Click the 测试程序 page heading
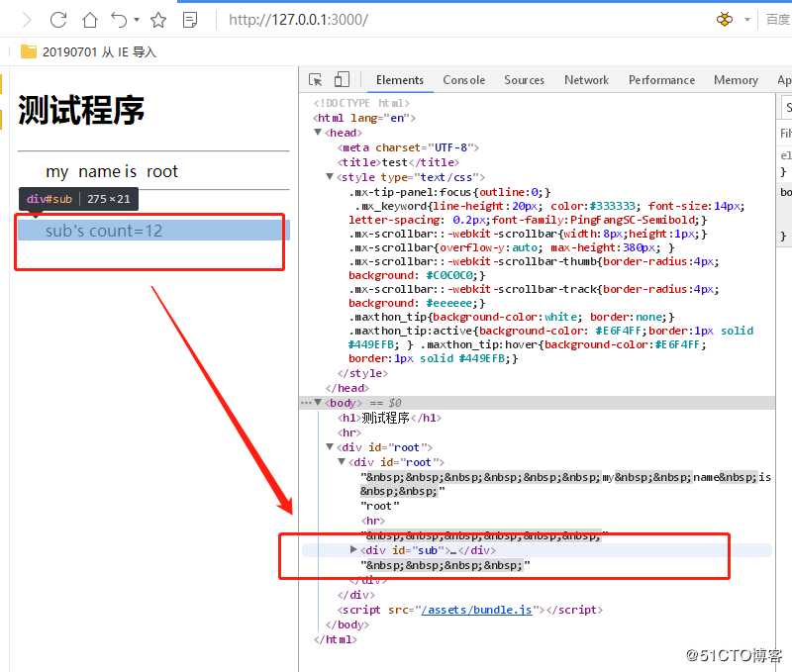 pyautogui.click(x=81, y=110)
